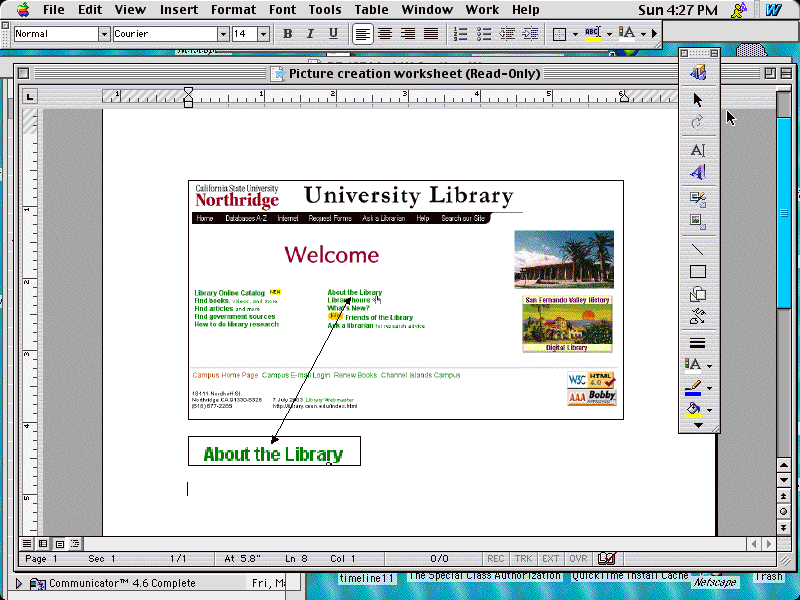Click the vertical scrollbar down arrow

pyautogui.click(x=784, y=481)
